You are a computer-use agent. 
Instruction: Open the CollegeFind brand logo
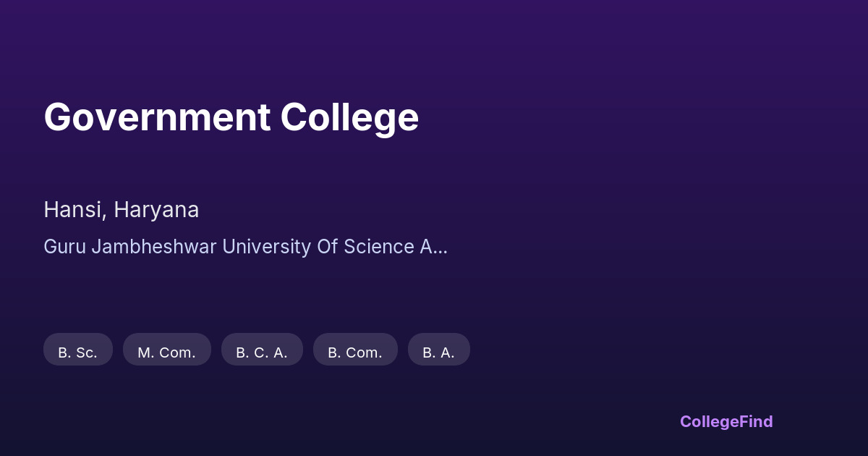pyautogui.click(x=726, y=421)
